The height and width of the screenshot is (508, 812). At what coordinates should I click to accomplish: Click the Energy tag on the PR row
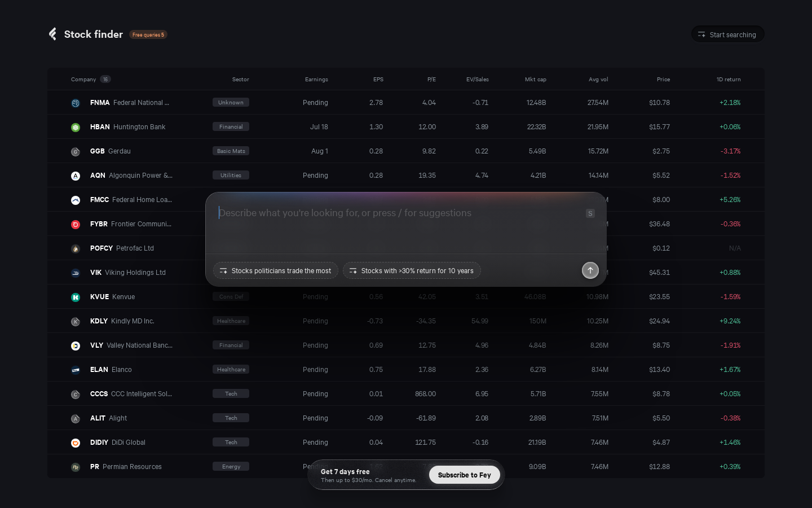pos(231,467)
